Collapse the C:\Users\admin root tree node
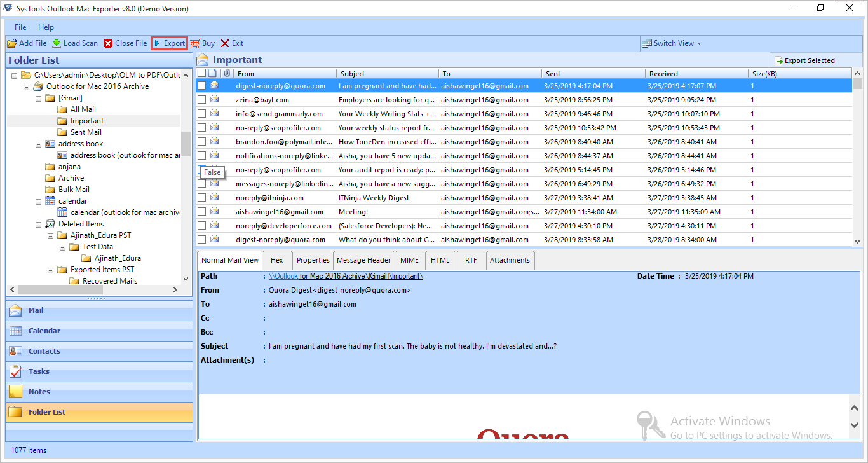Viewport: 868px width, 463px height. click(x=14, y=75)
